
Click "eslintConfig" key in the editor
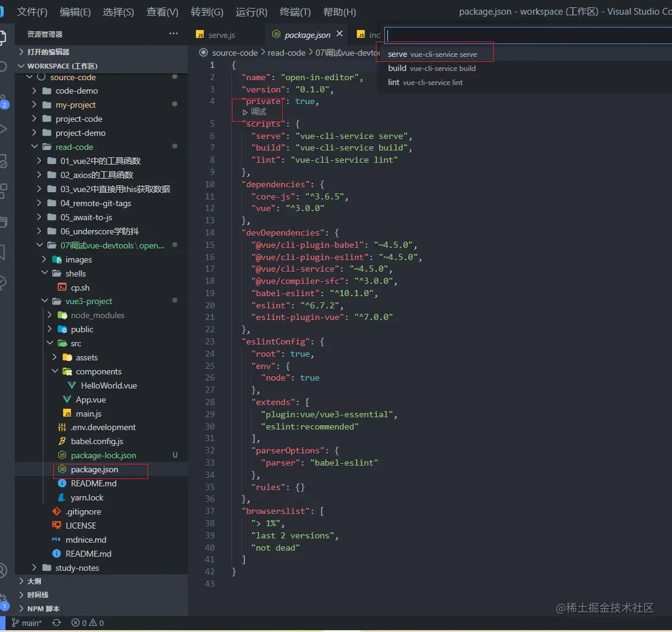click(x=275, y=341)
